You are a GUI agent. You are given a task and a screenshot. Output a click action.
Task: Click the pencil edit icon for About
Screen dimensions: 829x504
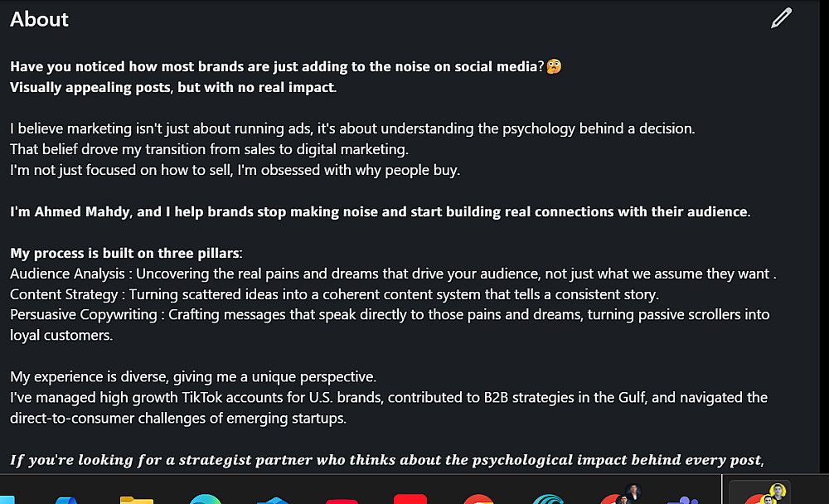coord(781,18)
